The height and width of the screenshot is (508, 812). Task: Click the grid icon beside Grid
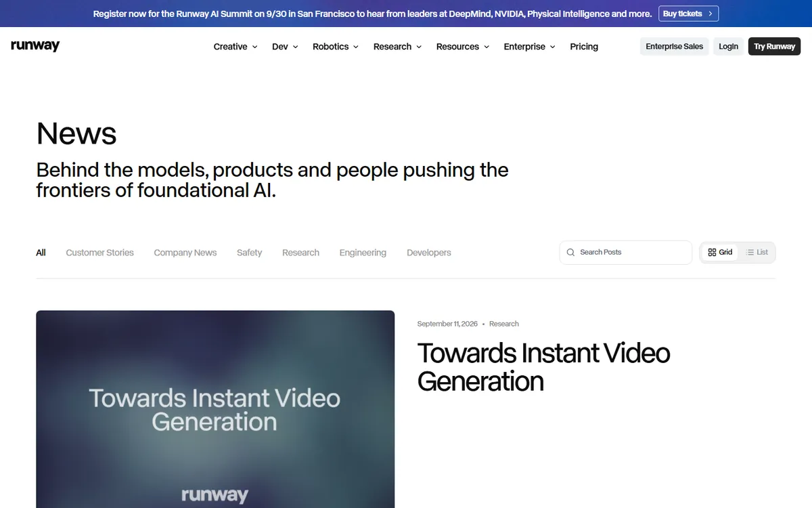point(712,253)
